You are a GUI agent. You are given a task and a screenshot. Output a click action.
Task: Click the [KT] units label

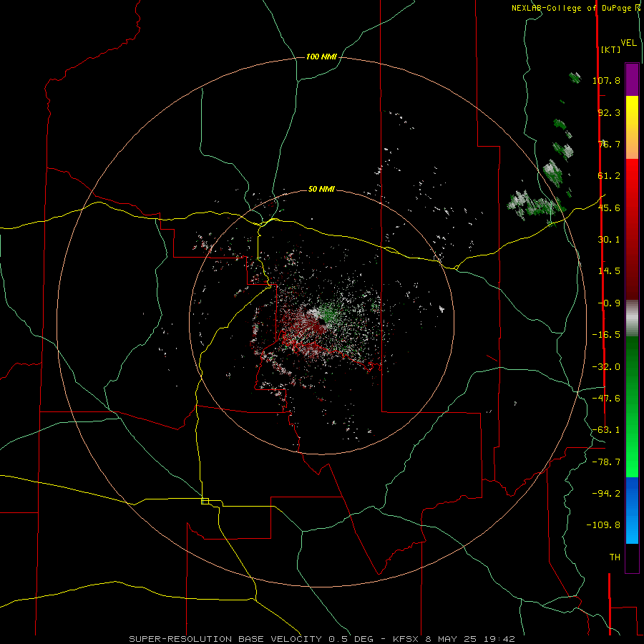click(x=611, y=49)
